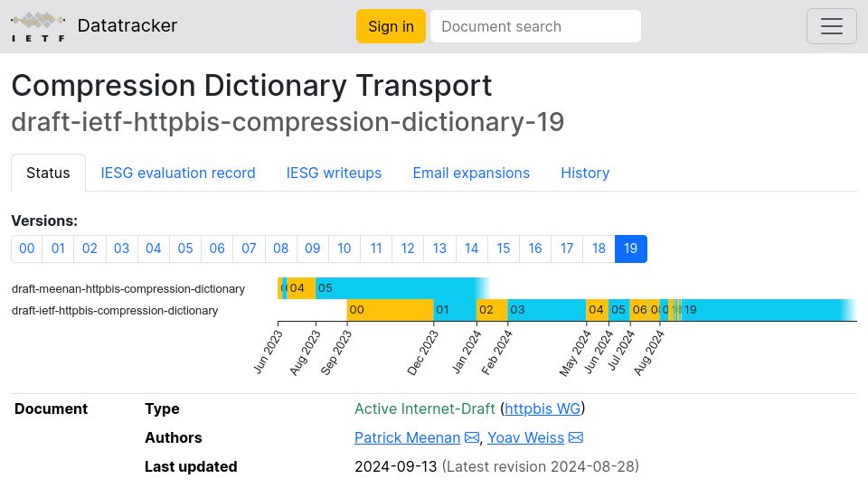Click the draft-ietf 05 timeline bar
The height and width of the screenshot is (488, 868).
(x=618, y=310)
